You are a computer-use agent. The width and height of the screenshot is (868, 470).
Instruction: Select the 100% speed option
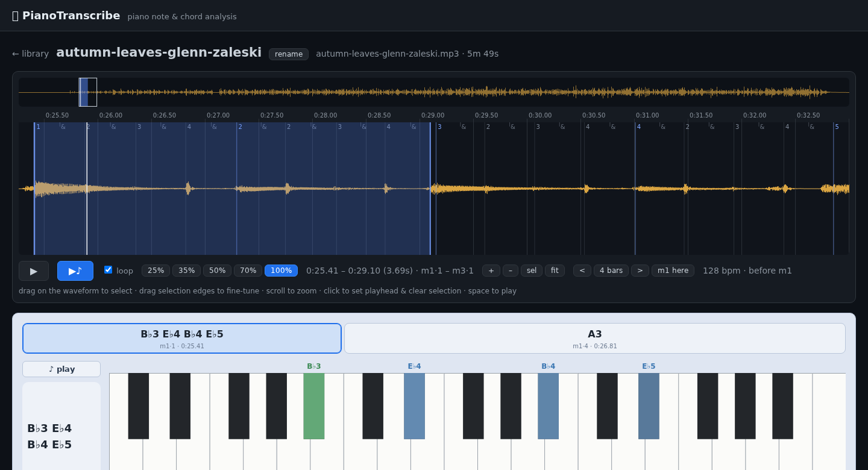coord(281,271)
